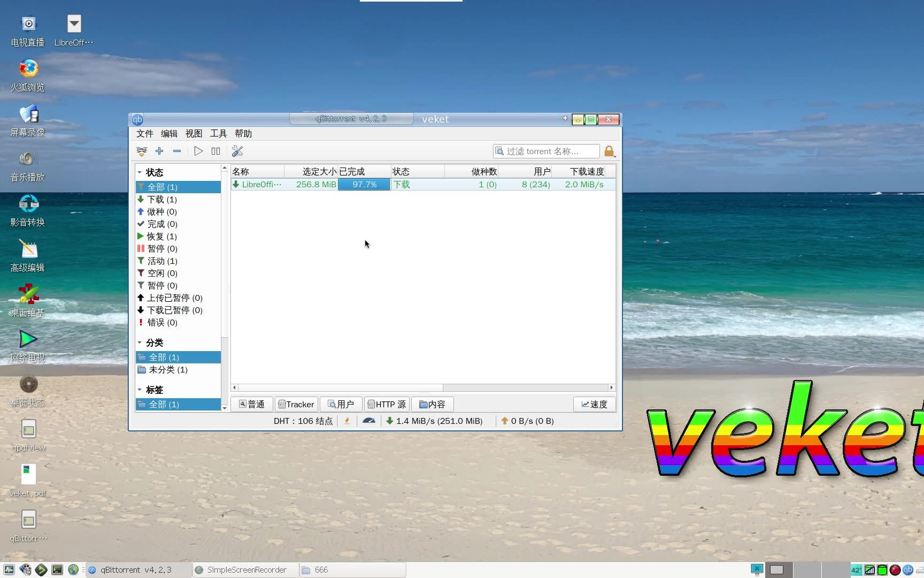Sort by 做种数 column header
This screenshot has width=924, height=578.
click(471, 172)
